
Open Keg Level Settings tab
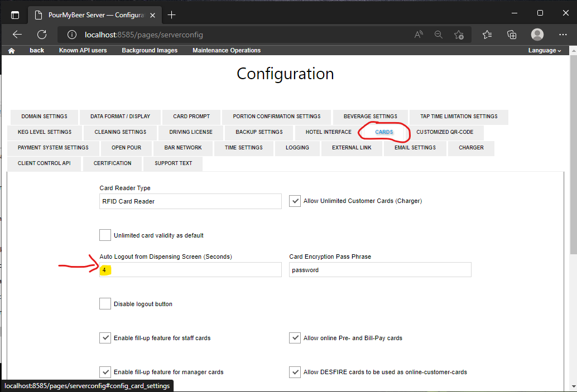click(45, 132)
